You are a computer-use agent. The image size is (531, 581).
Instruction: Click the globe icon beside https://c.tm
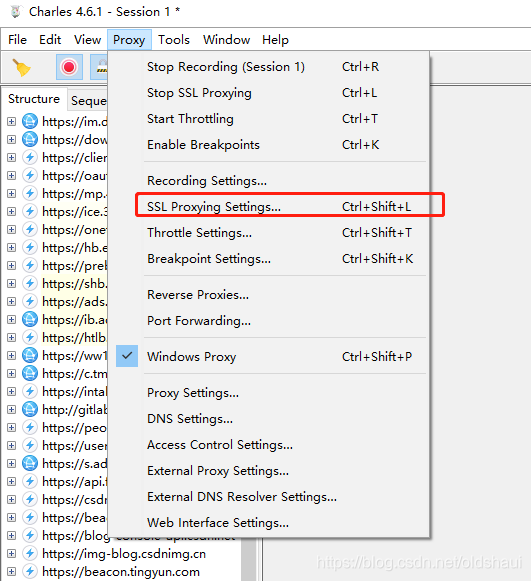tap(30, 373)
